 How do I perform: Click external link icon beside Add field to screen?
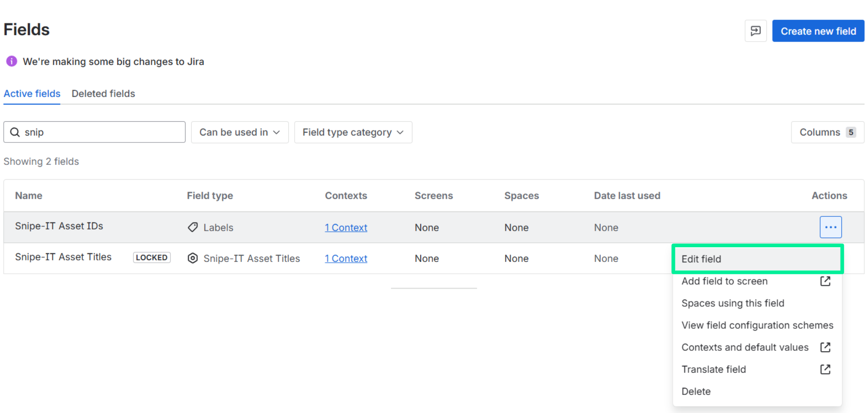click(825, 281)
